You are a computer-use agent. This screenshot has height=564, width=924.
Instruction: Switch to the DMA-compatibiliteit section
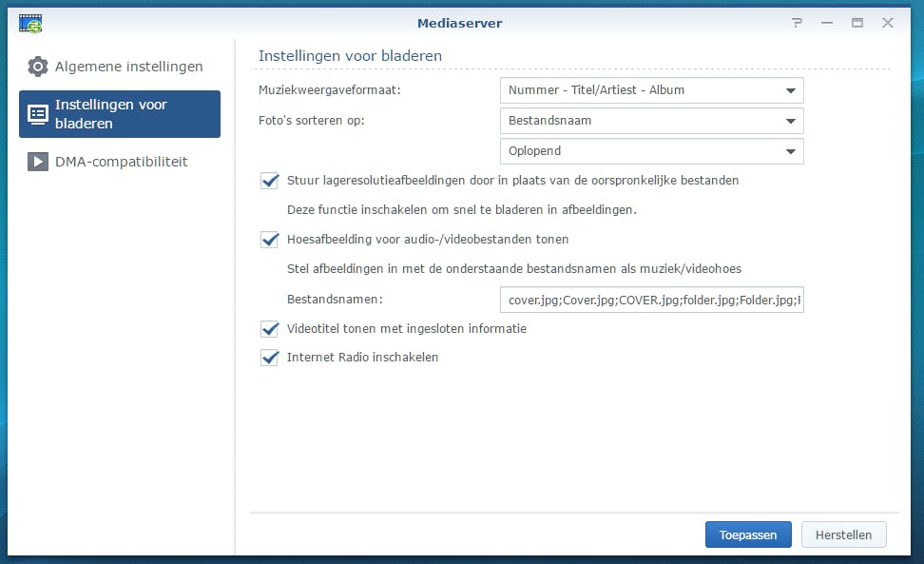121,162
